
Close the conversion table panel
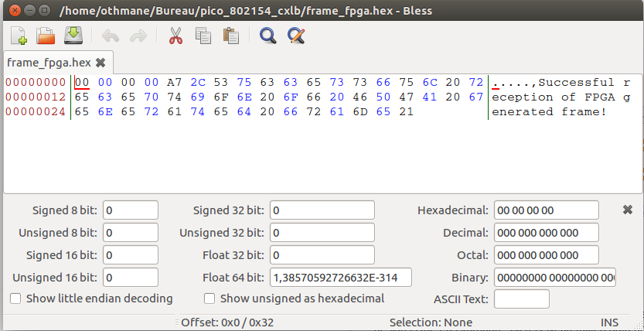click(x=628, y=210)
